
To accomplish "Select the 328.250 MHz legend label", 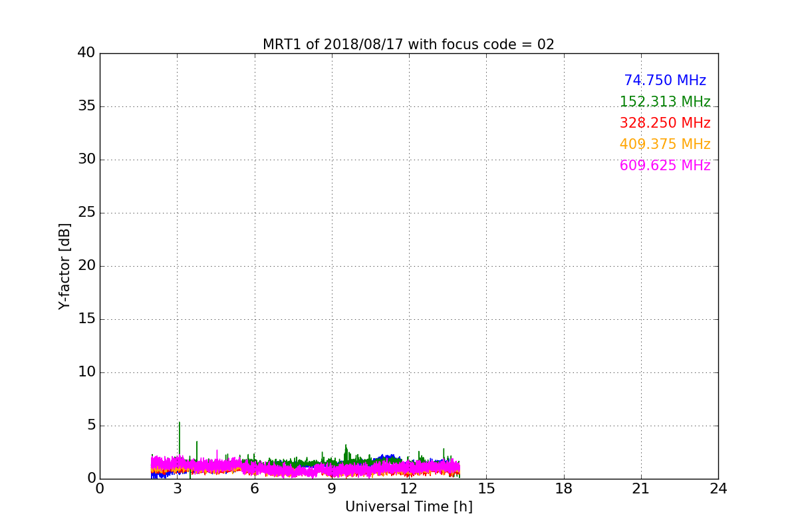I will tap(665, 123).
